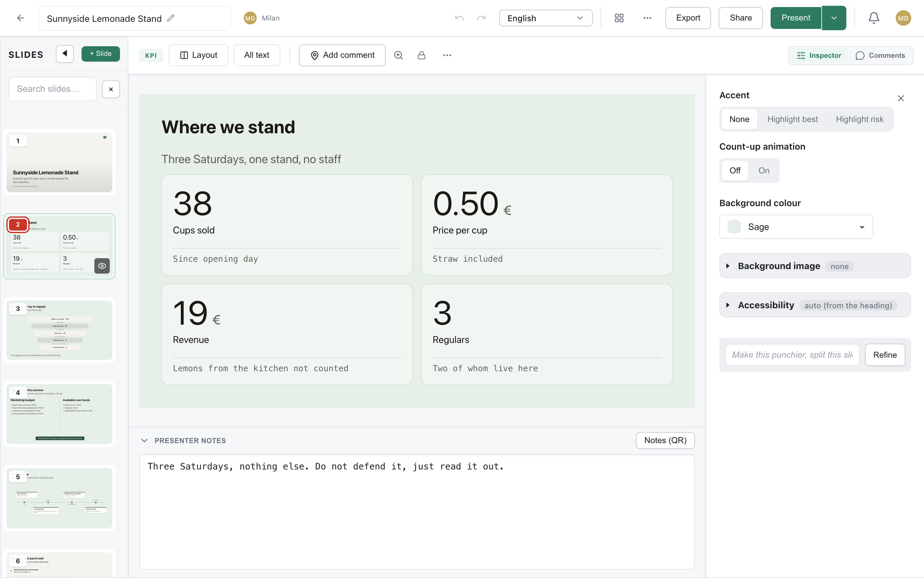Click the Export button
This screenshot has width=924, height=578.
(x=688, y=18)
